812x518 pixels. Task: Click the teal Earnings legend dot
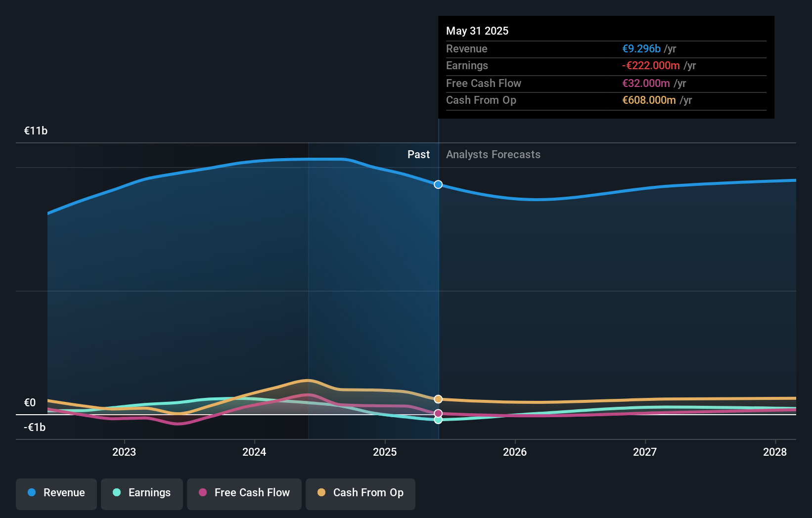(x=117, y=492)
